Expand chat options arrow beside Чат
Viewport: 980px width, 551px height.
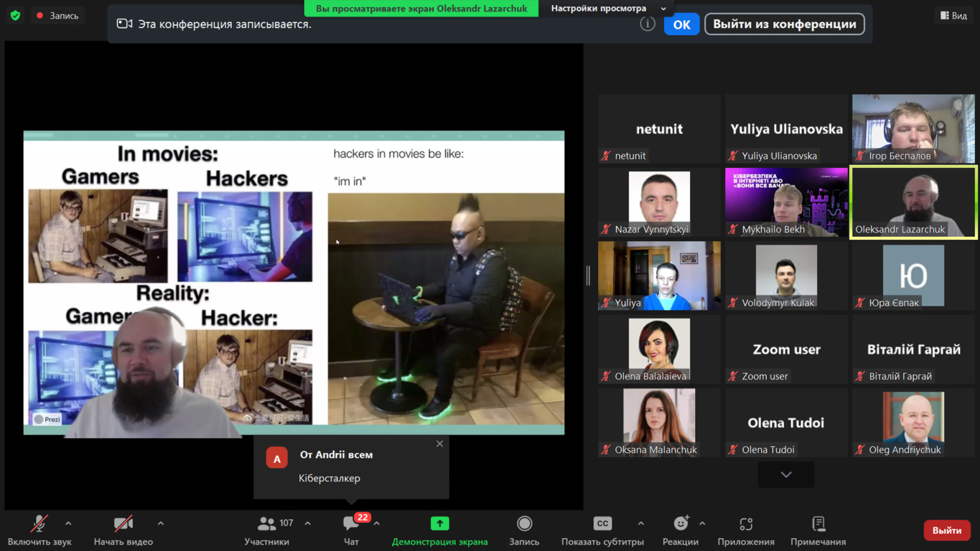(x=376, y=524)
